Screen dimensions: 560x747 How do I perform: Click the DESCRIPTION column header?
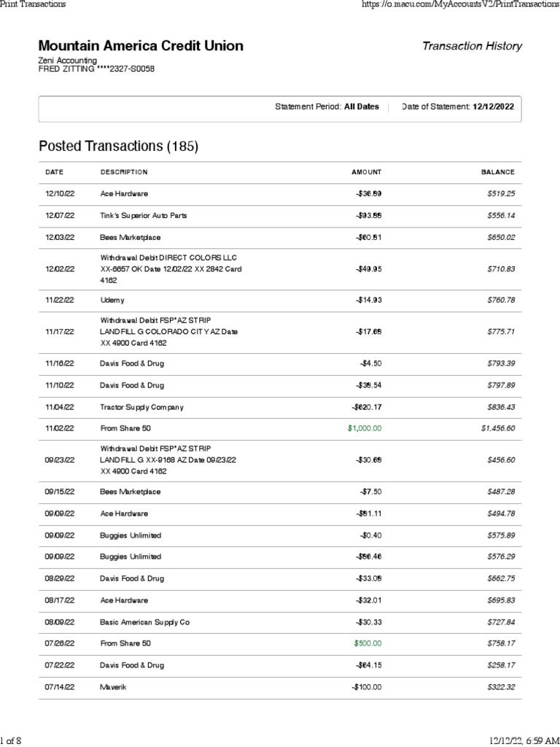pos(124,172)
